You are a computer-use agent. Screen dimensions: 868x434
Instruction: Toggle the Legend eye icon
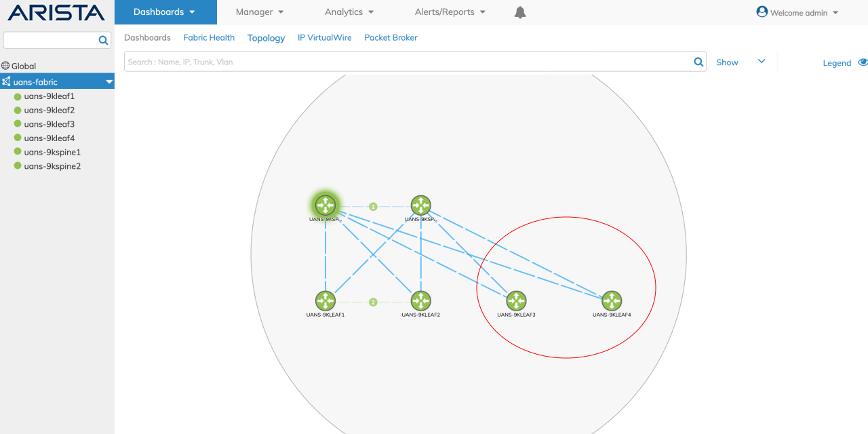[x=863, y=62]
